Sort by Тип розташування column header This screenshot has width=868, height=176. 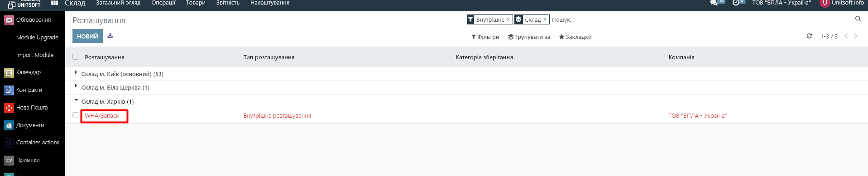pos(269,57)
